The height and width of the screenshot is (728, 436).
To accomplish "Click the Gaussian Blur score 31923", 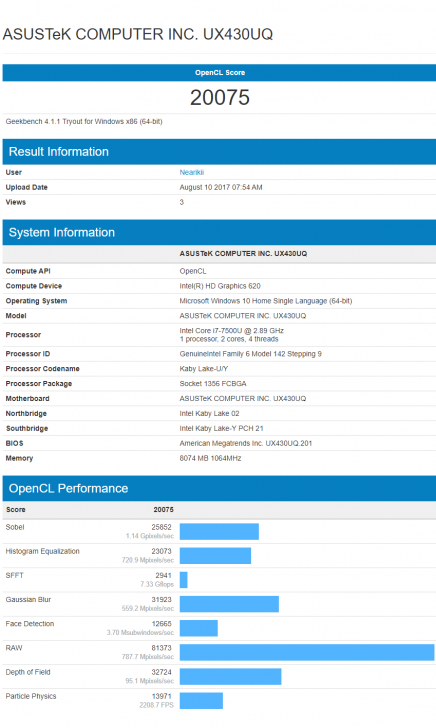I will point(161,599).
